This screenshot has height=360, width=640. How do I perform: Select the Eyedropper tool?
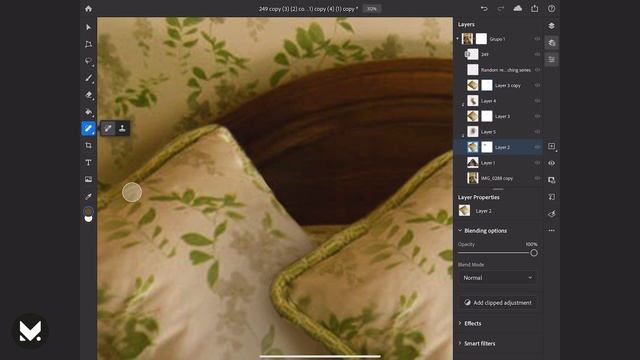pyautogui.click(x=89, y=196)
